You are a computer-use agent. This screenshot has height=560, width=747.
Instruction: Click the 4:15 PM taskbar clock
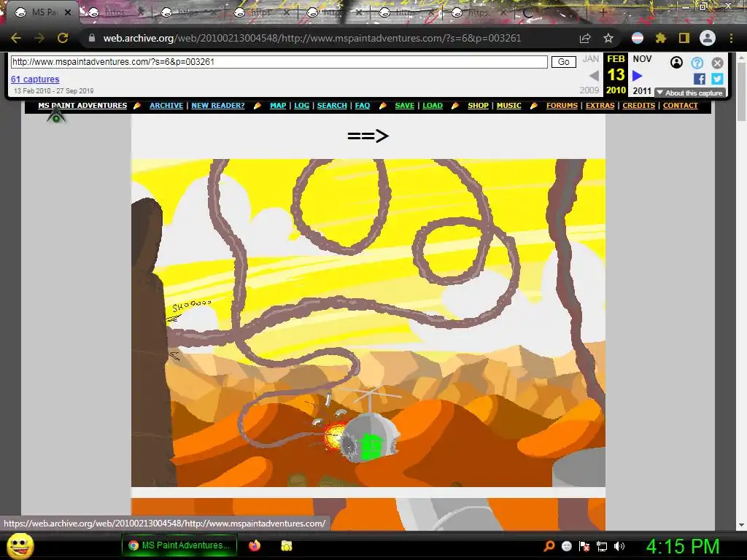[x=683, y=546]
